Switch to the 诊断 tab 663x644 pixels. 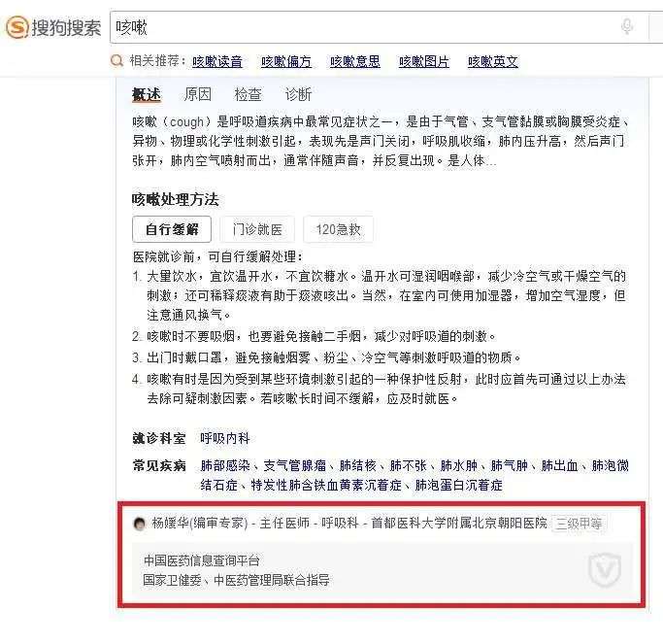pos(298,94)
